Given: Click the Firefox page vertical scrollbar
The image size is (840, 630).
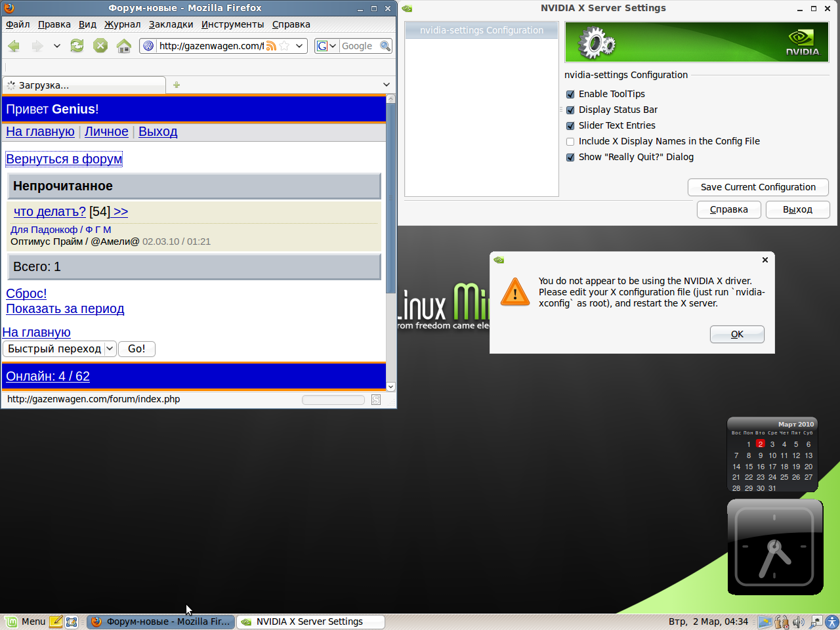Looking at the screenshot, I should pos(390,197).
